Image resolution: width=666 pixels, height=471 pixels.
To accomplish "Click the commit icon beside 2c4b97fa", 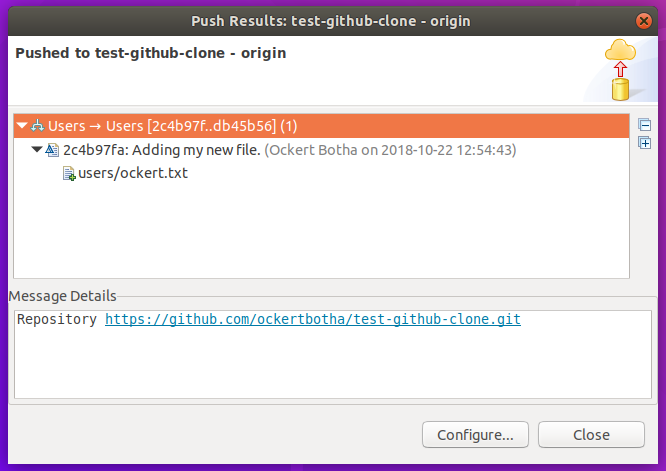I will [x=53, y=150].
